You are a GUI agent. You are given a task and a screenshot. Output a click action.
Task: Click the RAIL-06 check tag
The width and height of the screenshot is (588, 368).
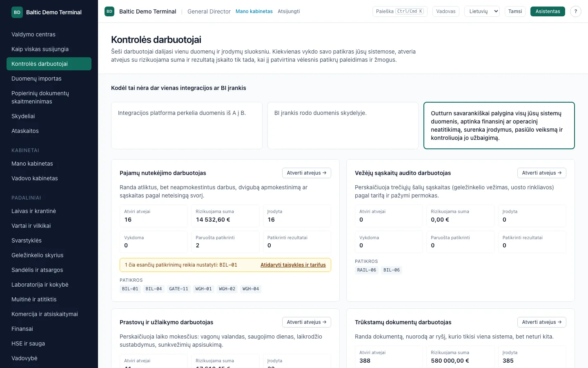point(367,270)
